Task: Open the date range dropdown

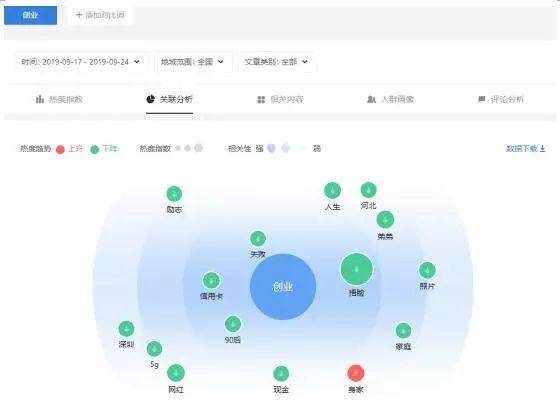Action: coord(81,62)
